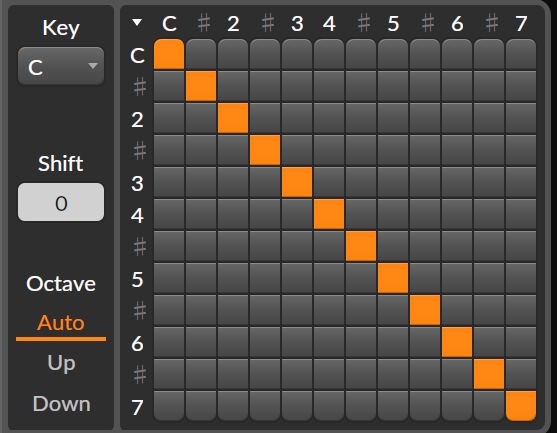The image size is (557, 433).
Task: Enable the cell at row 2, column 3
Action: pos(297,118)
